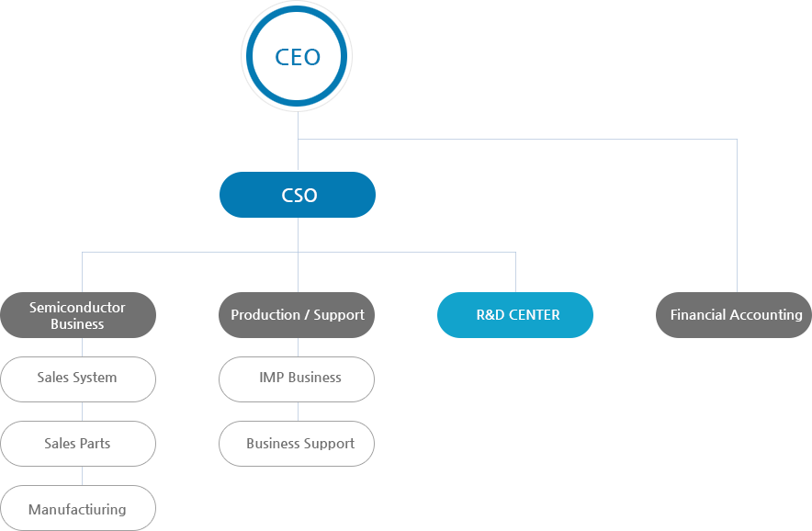The height and width of the screenshot is (531, 812).
Task: Click the line joining IMP Business and Business Support
Action: pos(298,412)
